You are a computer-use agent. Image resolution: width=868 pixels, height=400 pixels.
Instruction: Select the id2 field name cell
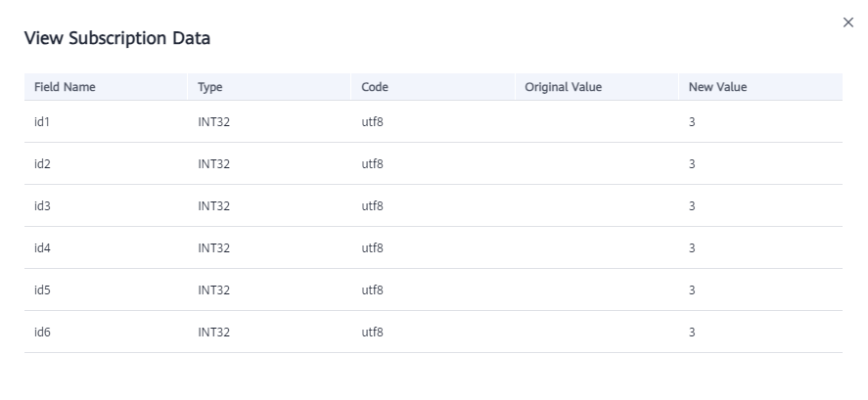pos(42,163)
